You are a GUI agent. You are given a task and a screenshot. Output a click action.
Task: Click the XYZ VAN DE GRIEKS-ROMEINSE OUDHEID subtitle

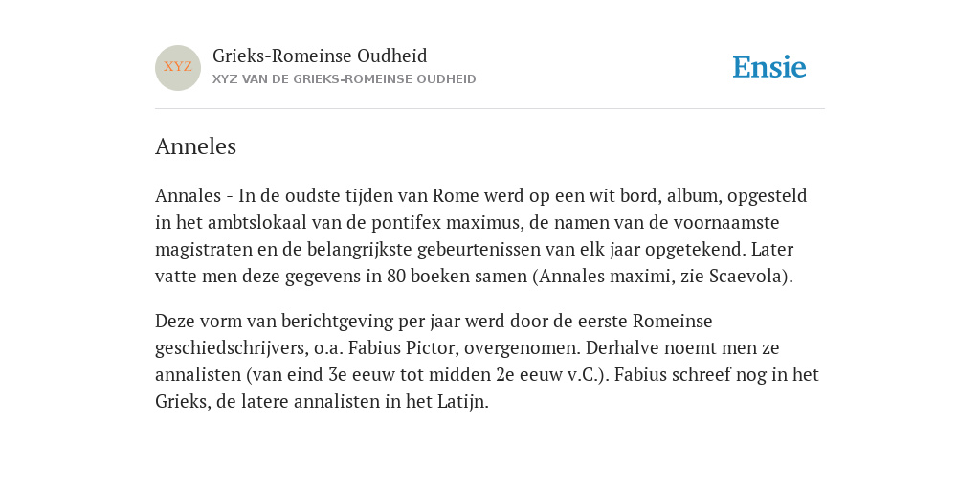[345, 79]
